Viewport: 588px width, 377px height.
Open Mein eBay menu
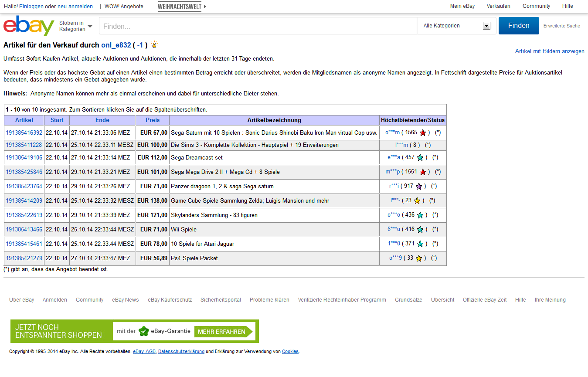pyautogui.click(x=462, y=6)
